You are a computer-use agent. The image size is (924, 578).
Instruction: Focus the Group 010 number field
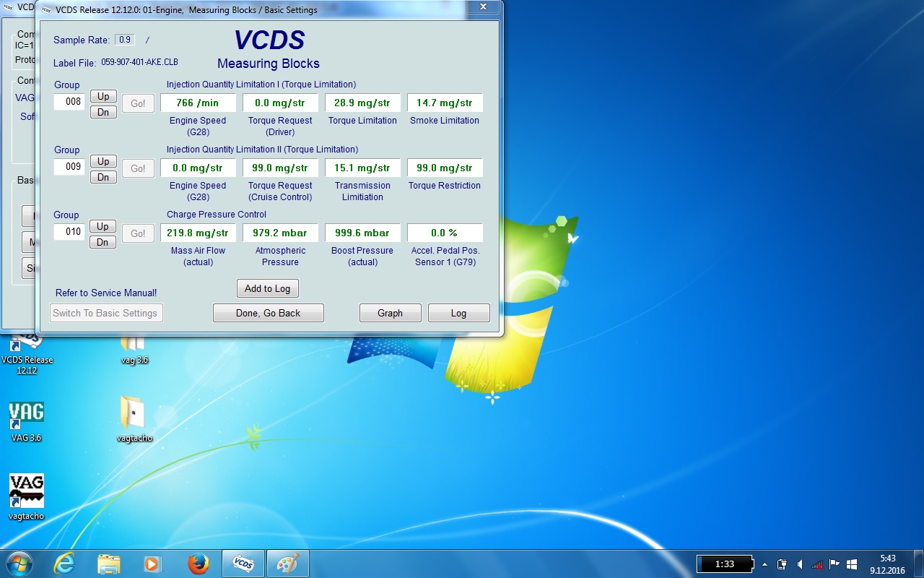69,232
